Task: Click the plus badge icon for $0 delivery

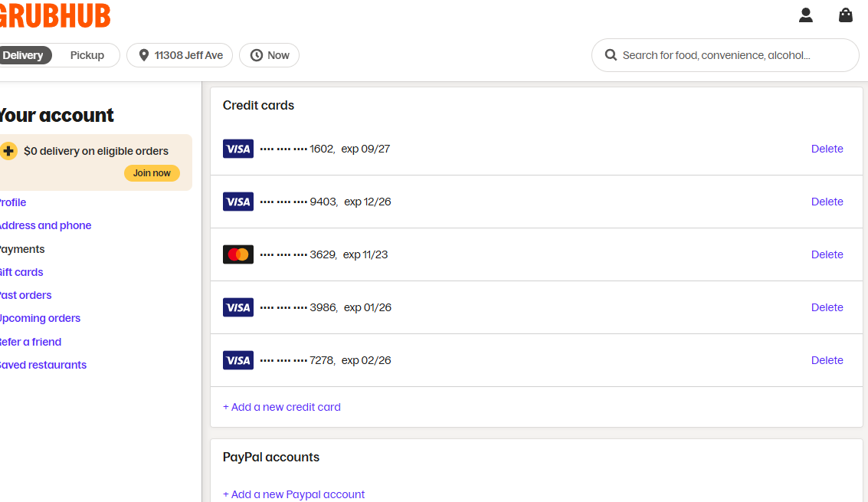Action: [x=8, y=151]
